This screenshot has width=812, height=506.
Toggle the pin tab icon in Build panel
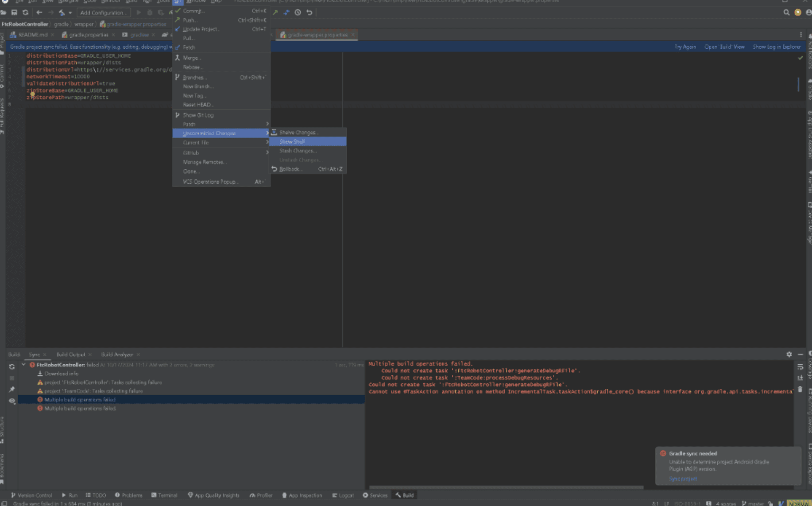click(12, 389)
